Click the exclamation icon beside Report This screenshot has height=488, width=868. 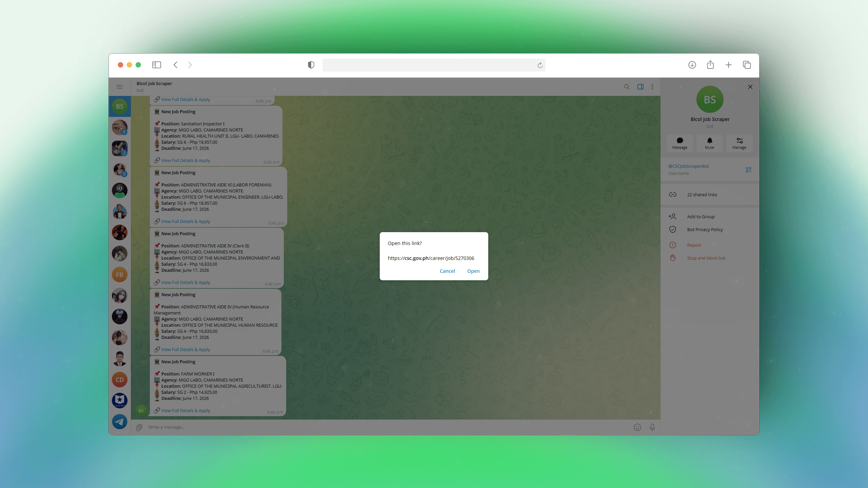673,245
